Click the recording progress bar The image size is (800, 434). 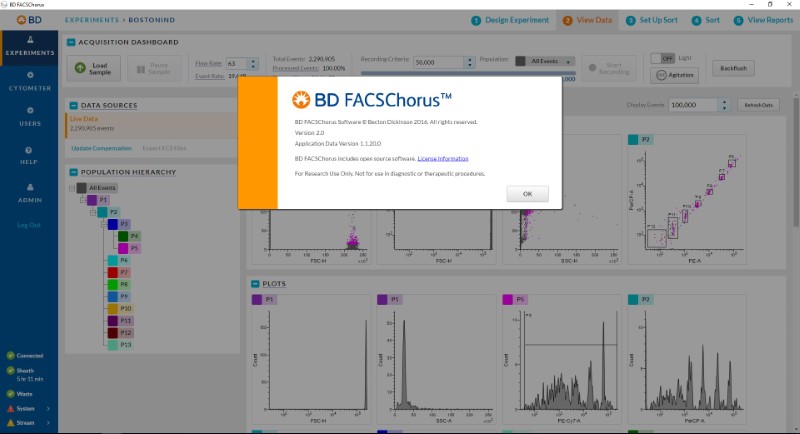[468, 73]
